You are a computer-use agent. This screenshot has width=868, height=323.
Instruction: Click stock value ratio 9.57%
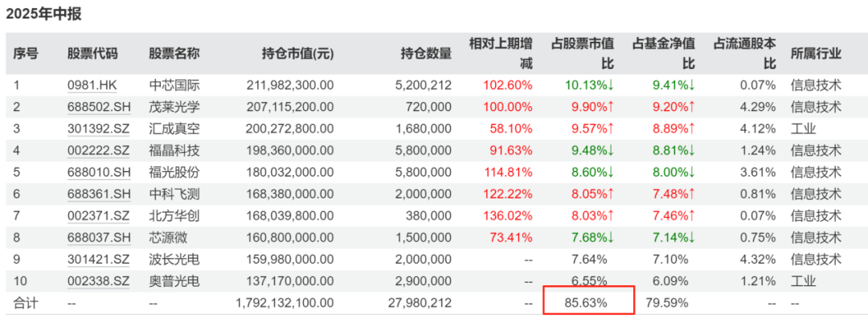click(592, 129)
